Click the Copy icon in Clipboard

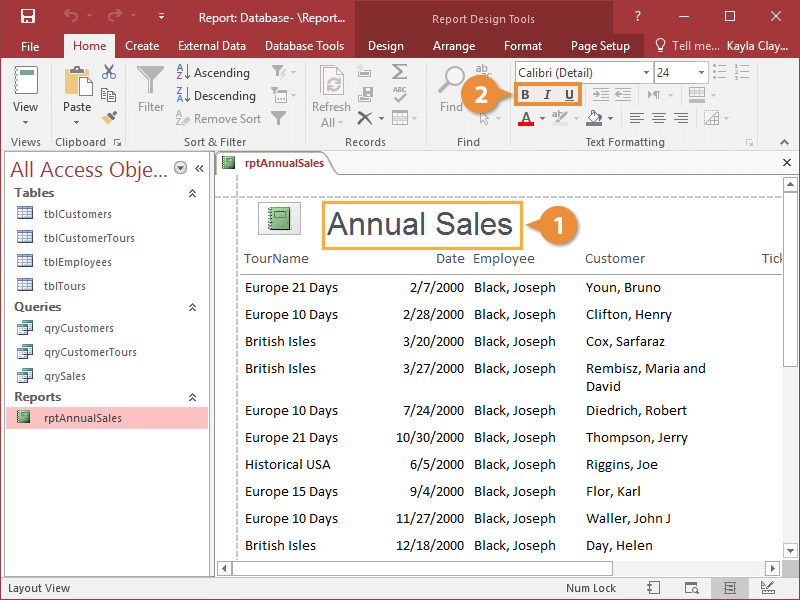(x=109, y=95)
